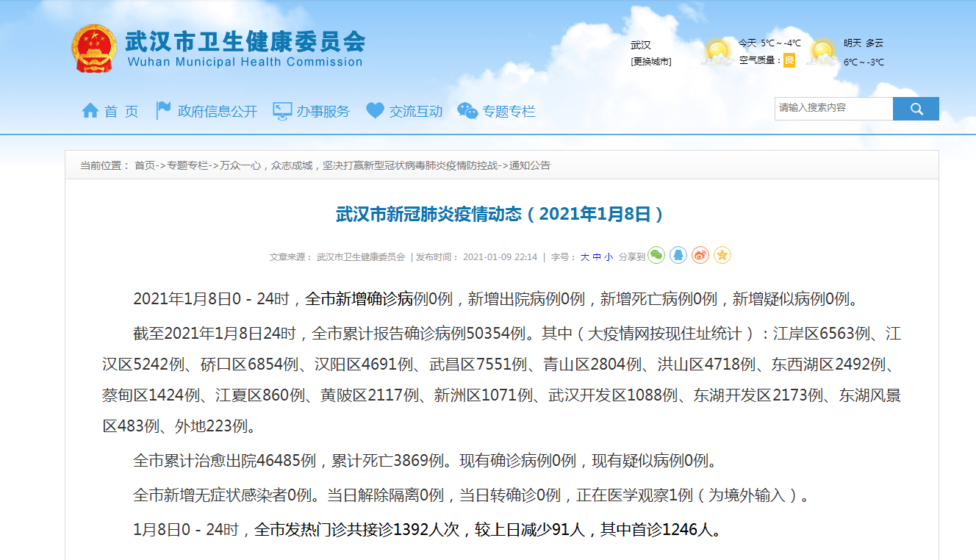976x560 pixels.
Task: Share article via yellow star Qzone icon
Action: (722, 255)
